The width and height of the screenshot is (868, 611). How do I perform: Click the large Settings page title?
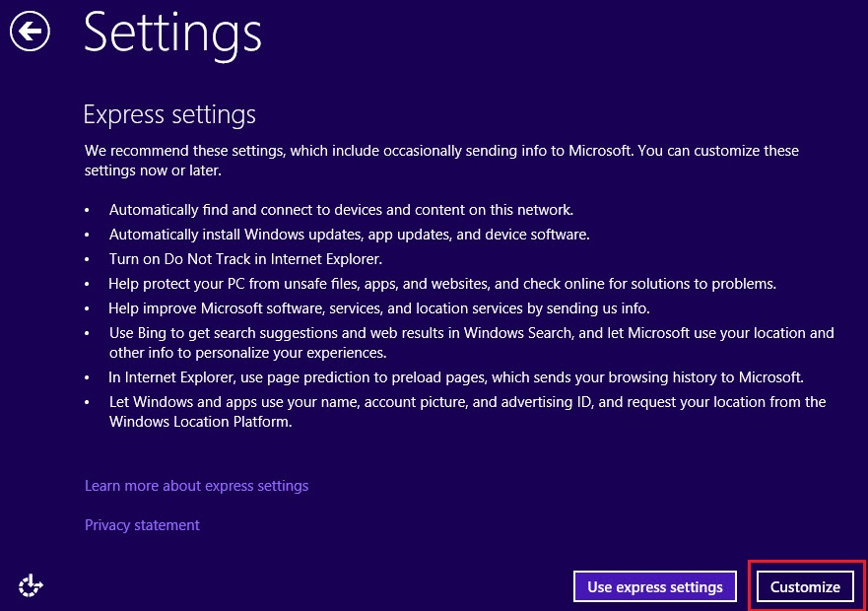(172, 33)
